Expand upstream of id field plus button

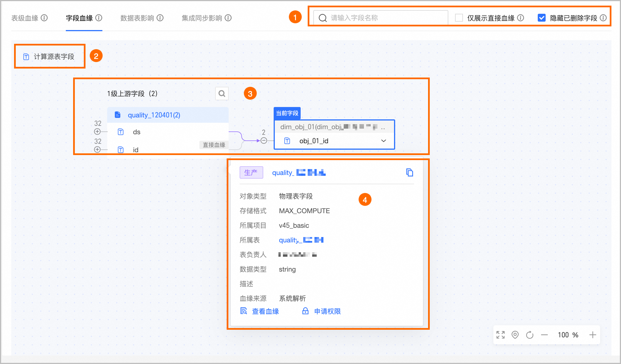pos(97,149)
